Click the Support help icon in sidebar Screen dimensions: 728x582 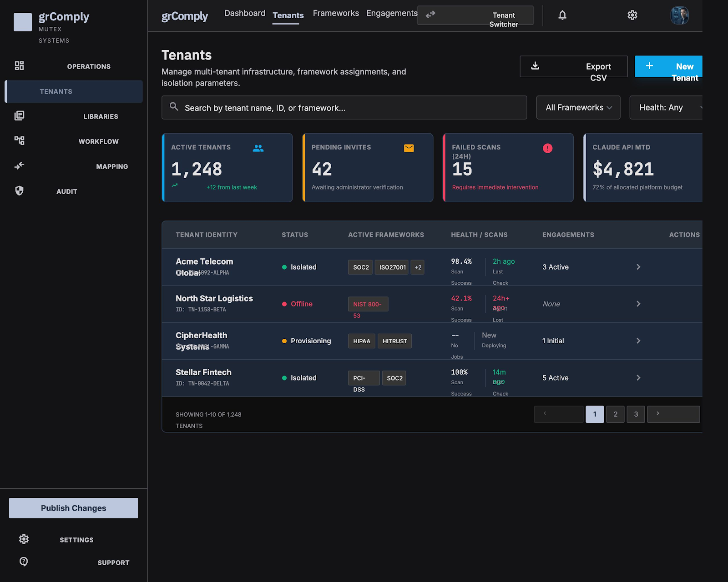click(24, 562)
